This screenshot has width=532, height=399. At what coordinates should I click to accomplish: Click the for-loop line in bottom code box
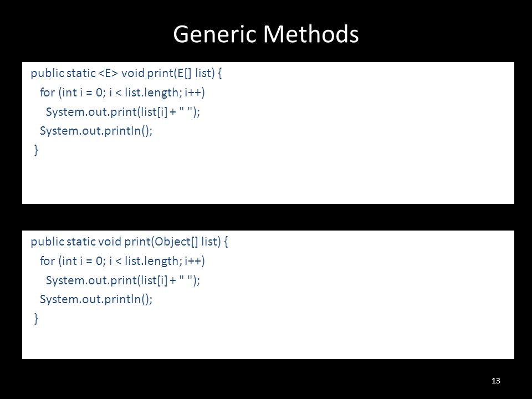(x=122, y=261)
